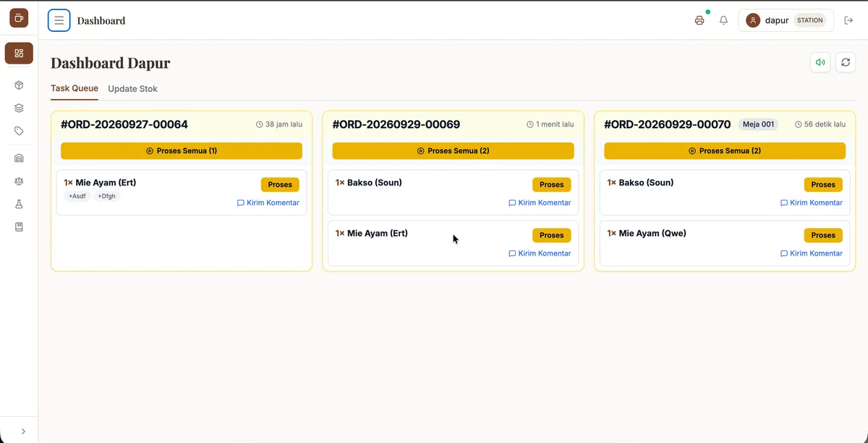
Task: Click the "38 jam lalu" timestamp
Action: point(279,125)
